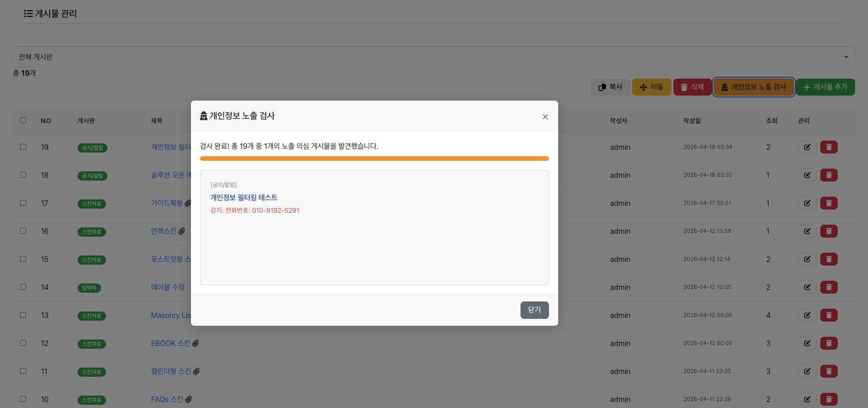Click date 2026-04-12 00:03 cell
This screenshot has height=408, width=868.
(x=707, y=343)
